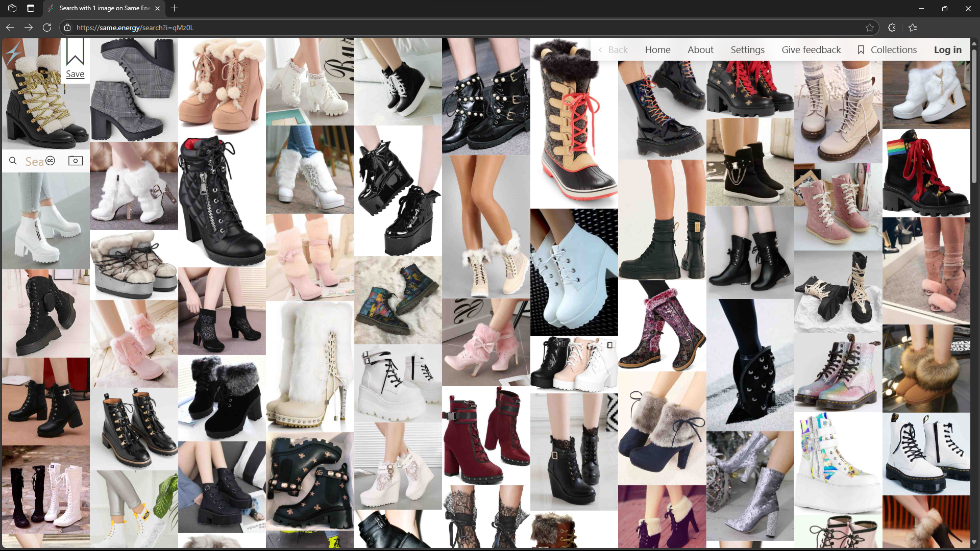Toggle the Creative Commons filter icon
This screenshot has height=551, width=980.
[x=50, y=161]
